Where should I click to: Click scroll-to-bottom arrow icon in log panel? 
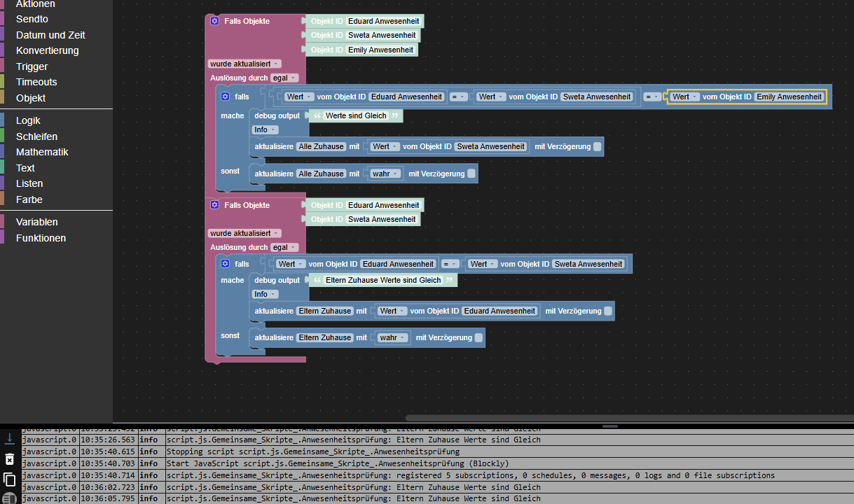(10, 438)
